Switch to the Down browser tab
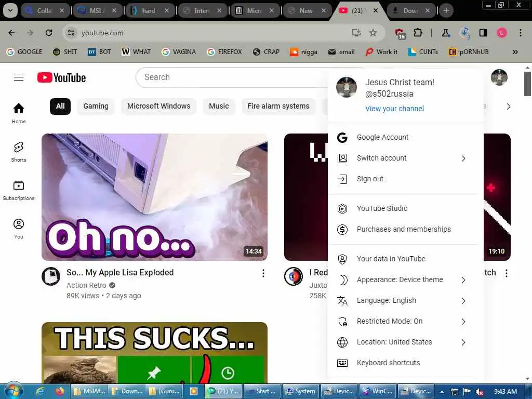532x399 pixels. [x=411, y=10]
